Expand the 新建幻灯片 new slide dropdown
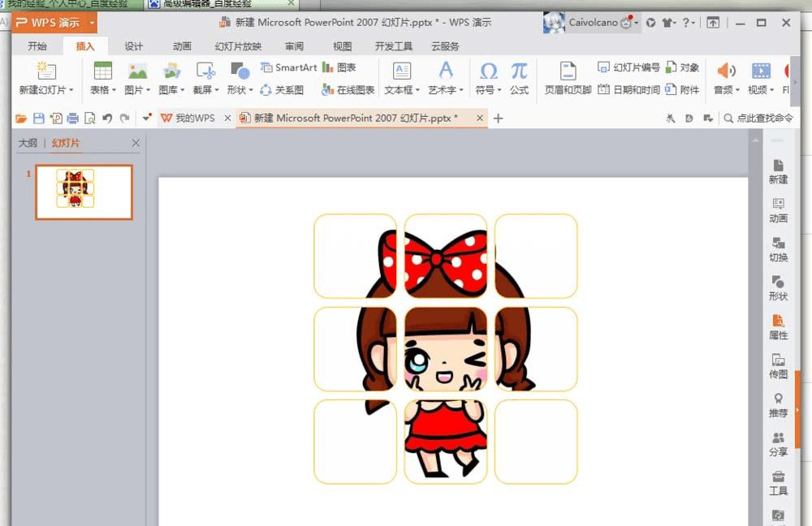812x526 pixels. click(x=46, y=90)
